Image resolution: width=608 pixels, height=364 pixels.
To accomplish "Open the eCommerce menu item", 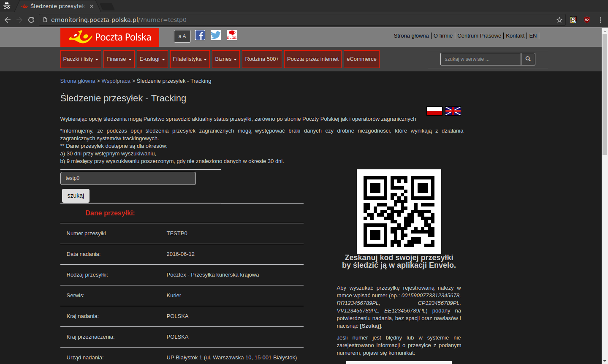I will point(361,59).
